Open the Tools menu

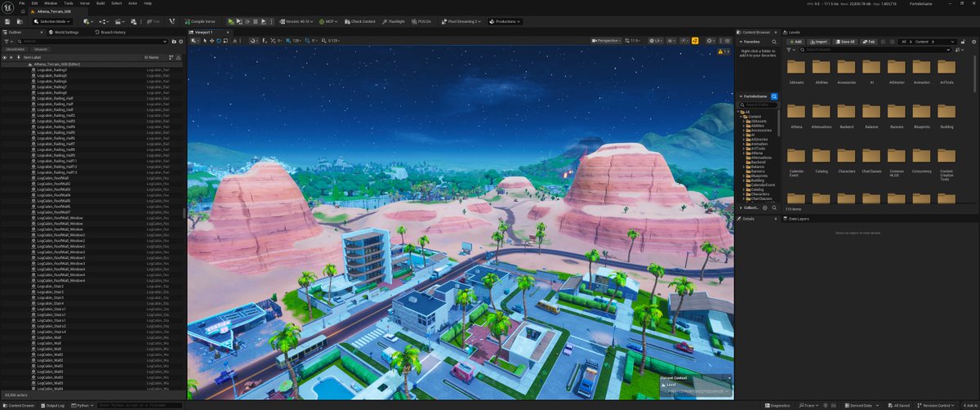(69, 3)
